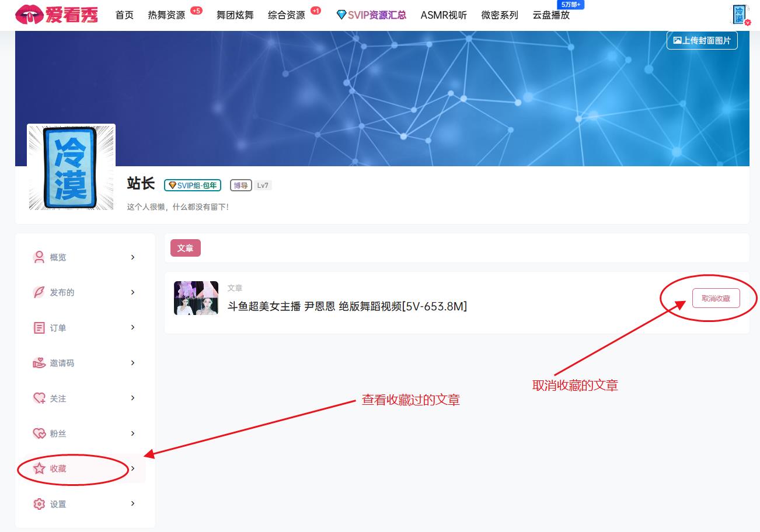Select the 概览 person icon in sidebar
760x532 pixels.
39,257
